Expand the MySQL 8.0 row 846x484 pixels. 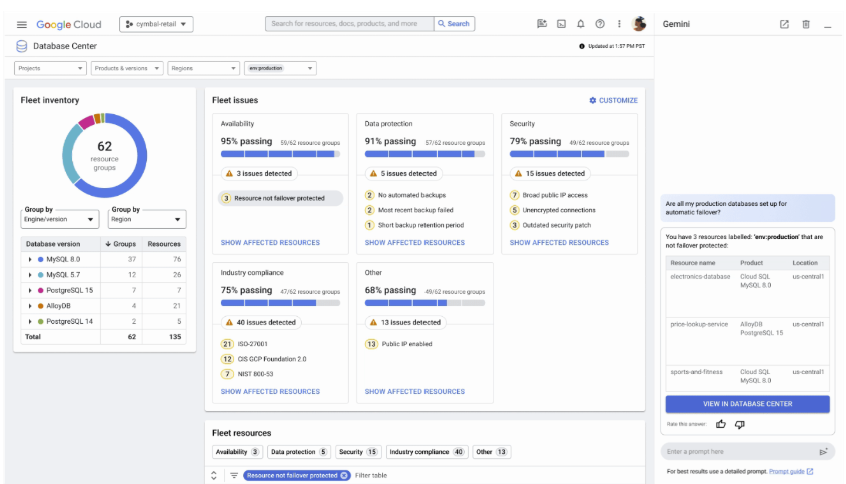coord(30,259)
